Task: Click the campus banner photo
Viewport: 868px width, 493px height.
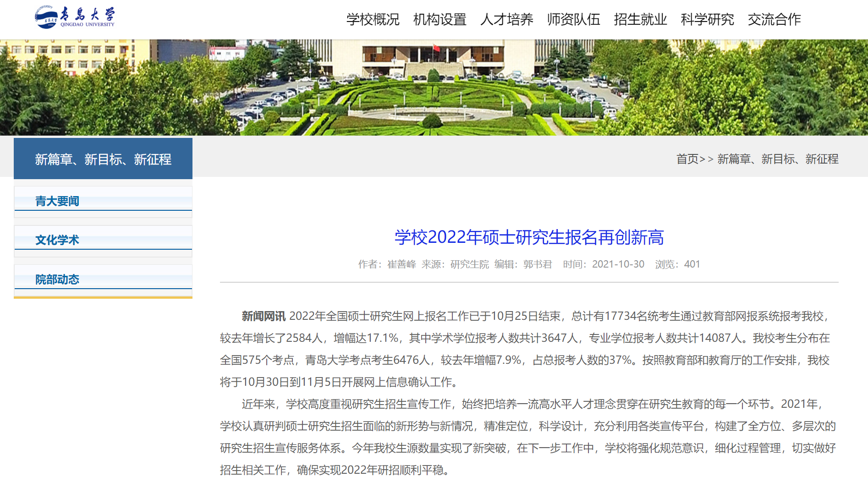Action: click(434, 88)
